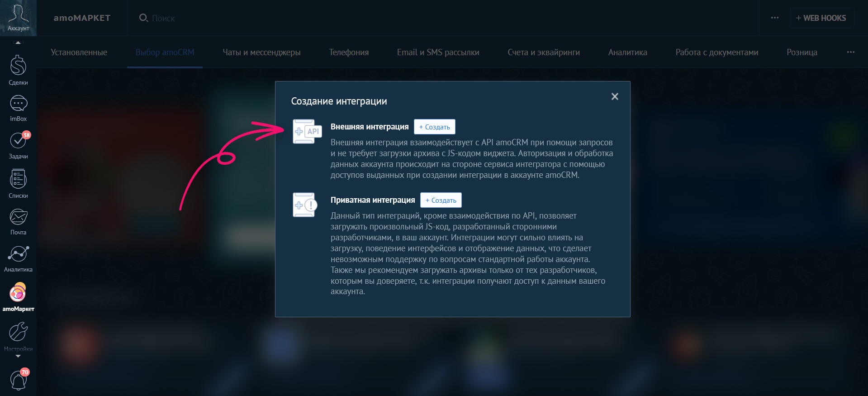Open Настройки wrench icon in sidebar
This screenshot has height=396, width=868.
18,333
